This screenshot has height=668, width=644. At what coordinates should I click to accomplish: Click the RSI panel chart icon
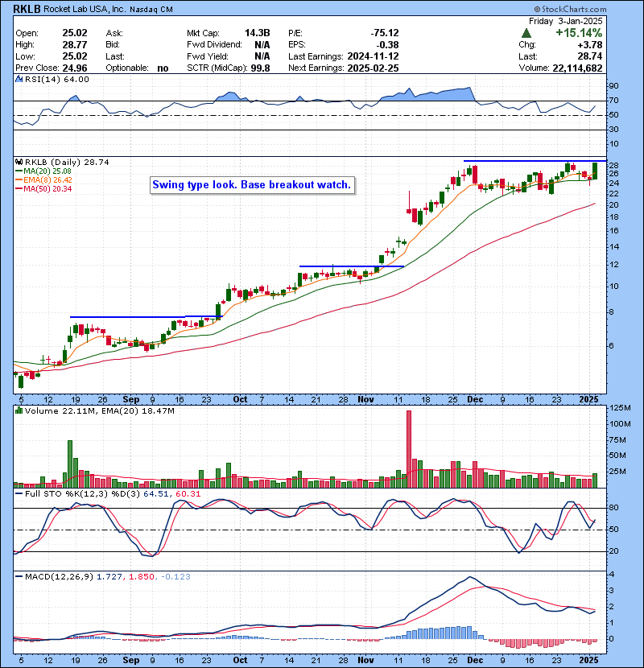coord(19,79)
